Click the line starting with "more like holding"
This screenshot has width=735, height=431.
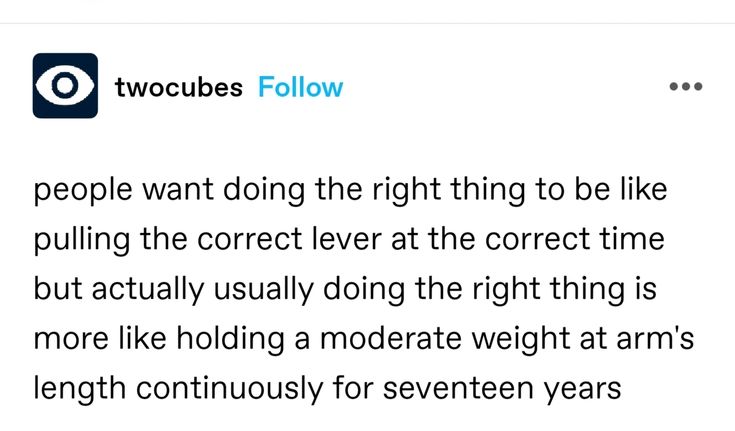pyautogui.click(x=363, y=338)
